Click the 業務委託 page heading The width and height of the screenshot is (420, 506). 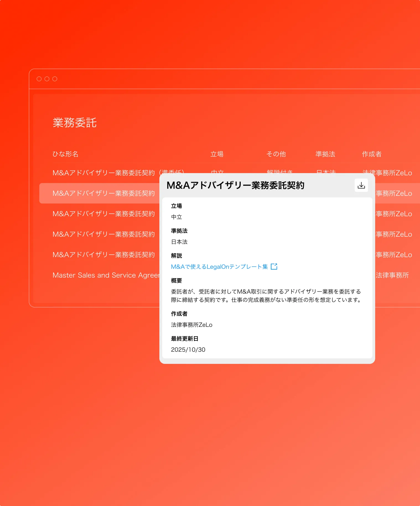(x=75, y=122)
